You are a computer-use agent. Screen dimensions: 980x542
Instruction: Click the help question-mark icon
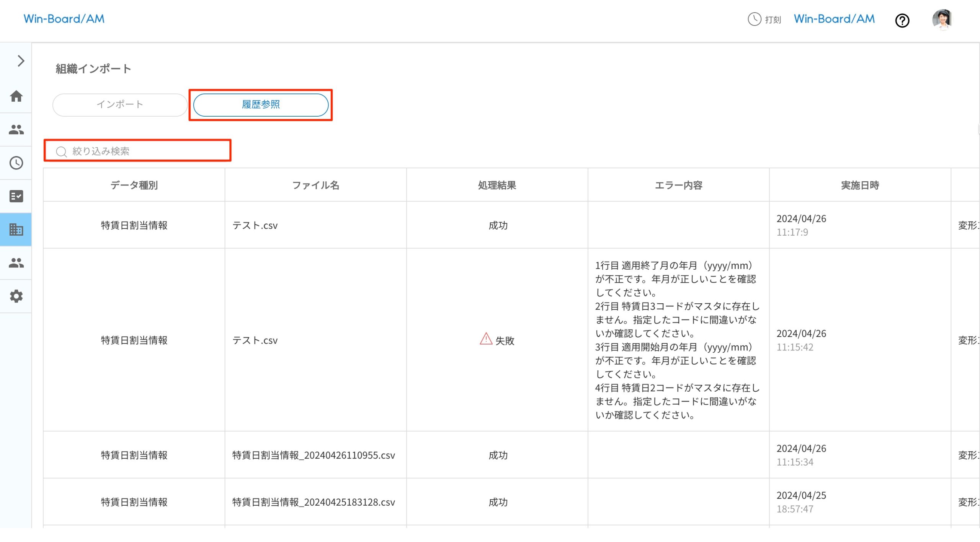click(902, 21)
